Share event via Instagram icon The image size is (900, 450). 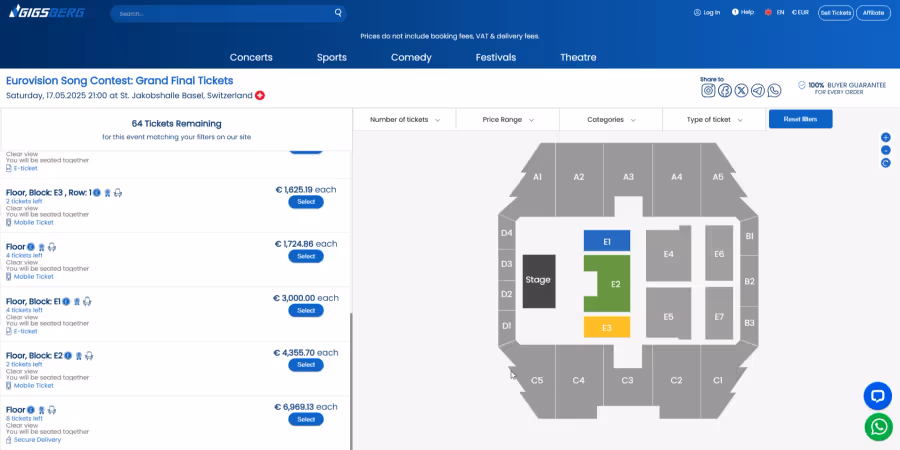pos(708,91)
